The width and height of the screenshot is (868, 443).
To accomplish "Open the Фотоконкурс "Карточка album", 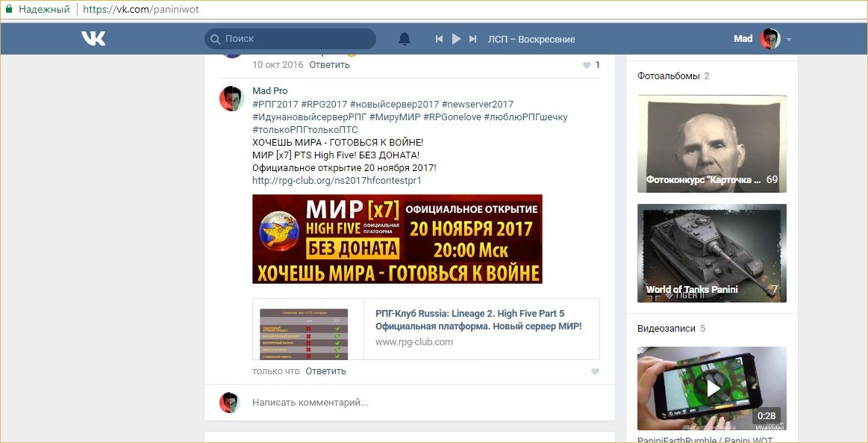I will [x=712, y=144].
